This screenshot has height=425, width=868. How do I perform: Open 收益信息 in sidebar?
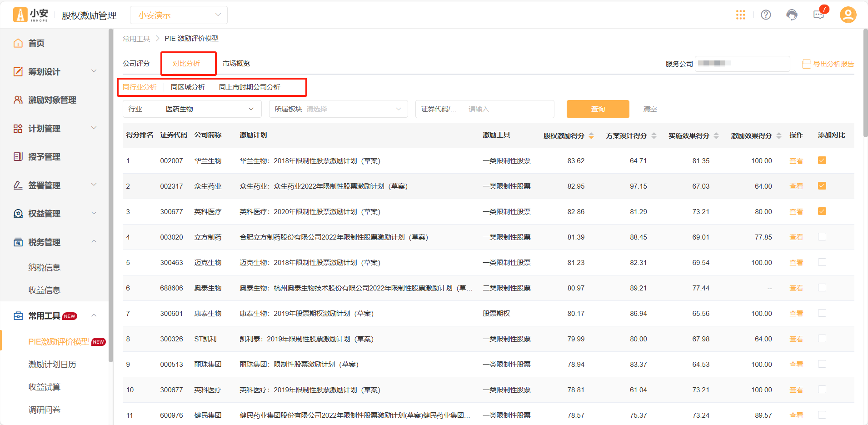(x=44, y=290)
